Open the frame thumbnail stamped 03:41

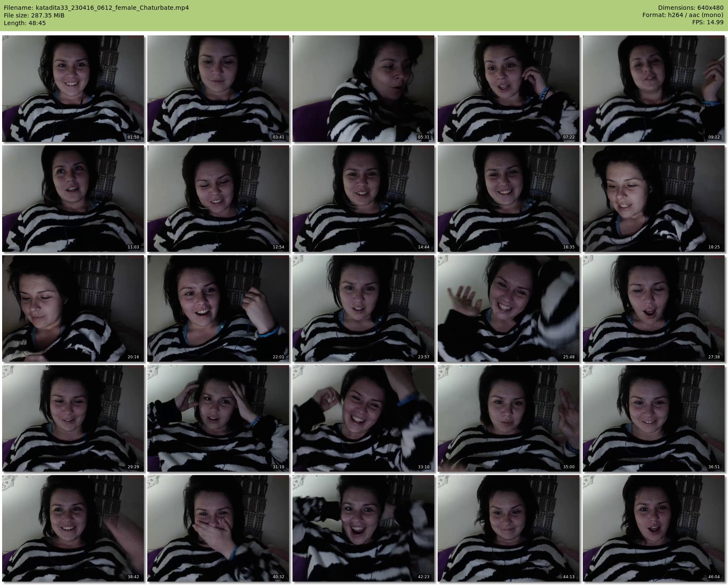218,89
